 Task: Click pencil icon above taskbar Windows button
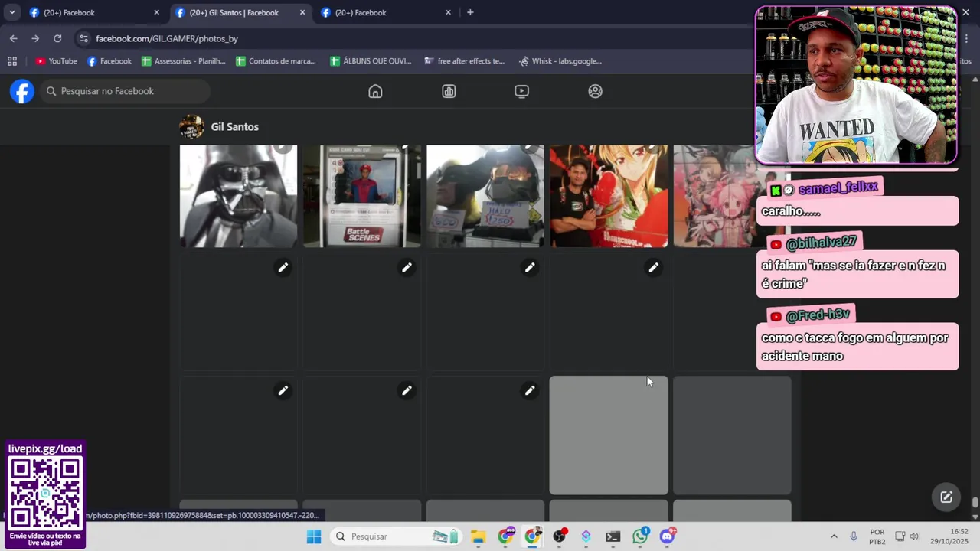click(x=283, y=390)
